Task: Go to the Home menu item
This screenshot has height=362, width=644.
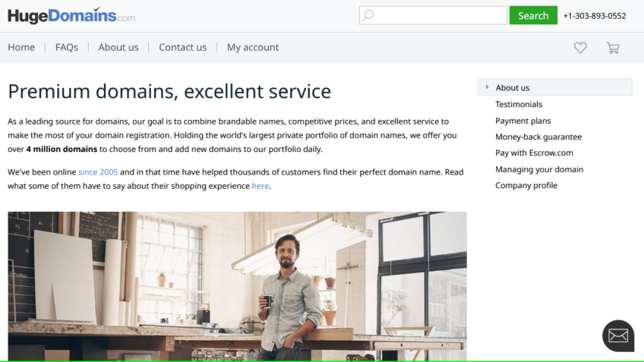Action: pos(21,47)
